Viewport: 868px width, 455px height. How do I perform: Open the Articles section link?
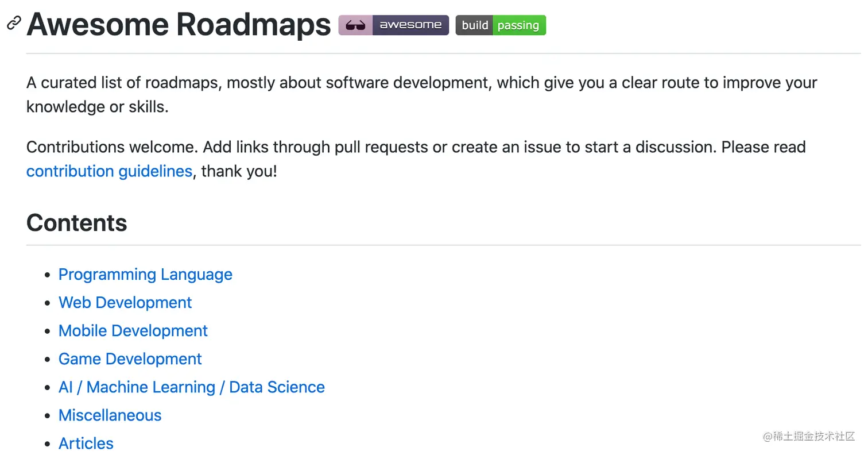pyautogui.click(x=86, y=444)
